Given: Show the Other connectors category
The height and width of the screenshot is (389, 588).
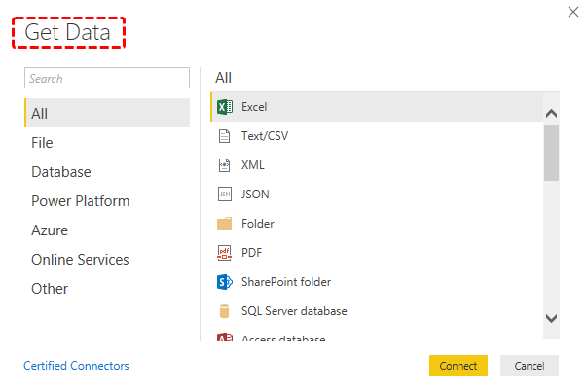Looking at the screenshot, I should (107, 289).
